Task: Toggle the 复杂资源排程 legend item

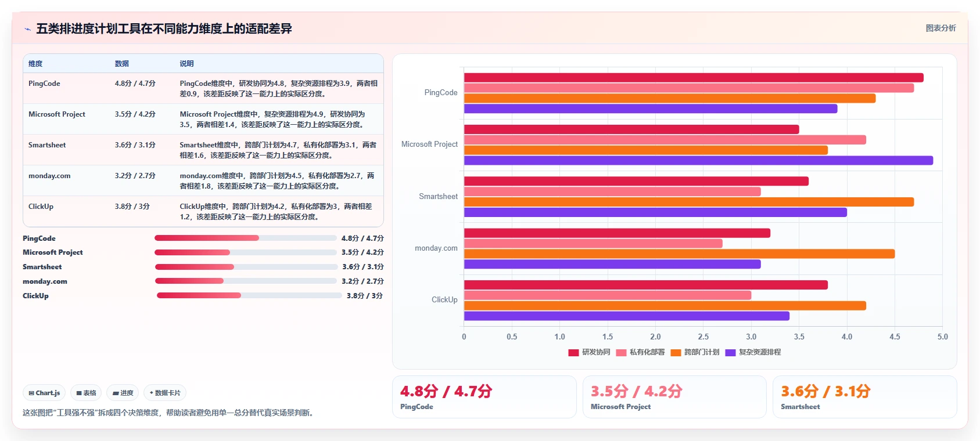Action: coord(753,352)
